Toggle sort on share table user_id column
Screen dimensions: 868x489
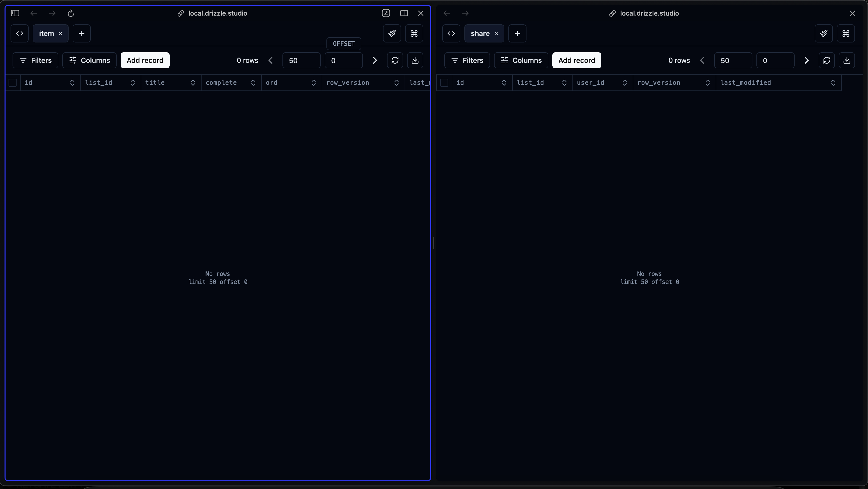tap(624, 83)
